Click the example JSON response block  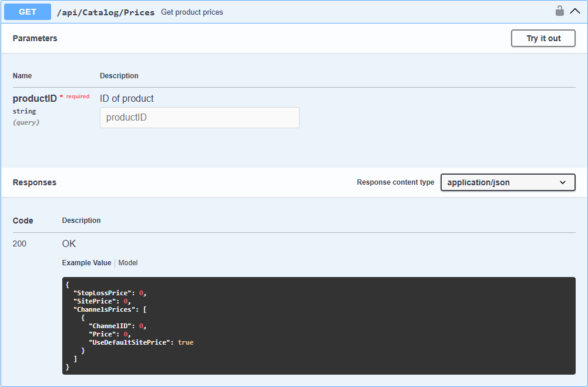click(x=318, y=326)
